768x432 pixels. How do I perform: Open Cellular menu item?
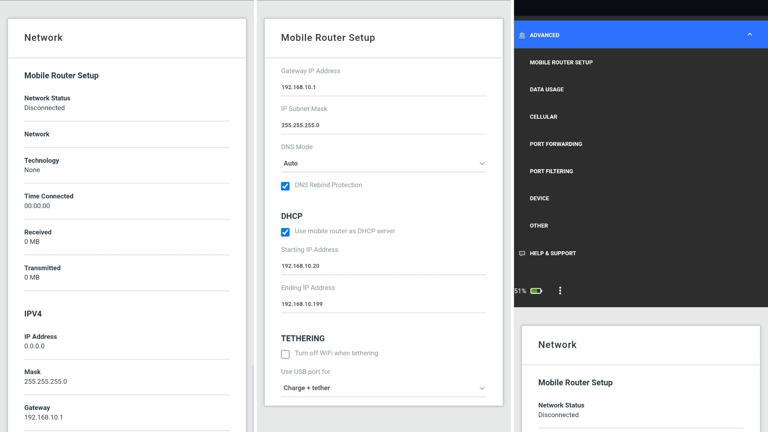[x=544, y=117]
